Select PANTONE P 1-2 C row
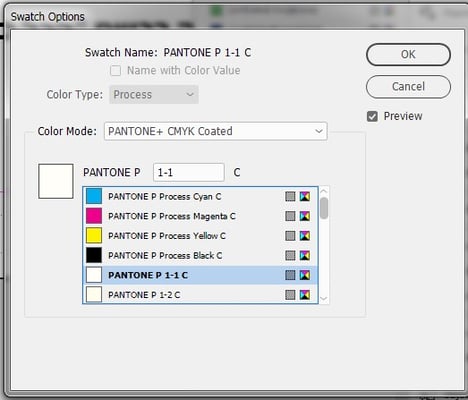The width and height of the screenshot is (468, 400). coord(200,295)
